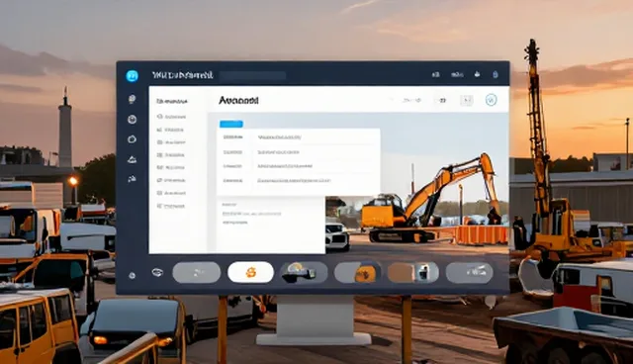
Task: Click the circular blue outlined profile icon
Action: click(491, 100)
